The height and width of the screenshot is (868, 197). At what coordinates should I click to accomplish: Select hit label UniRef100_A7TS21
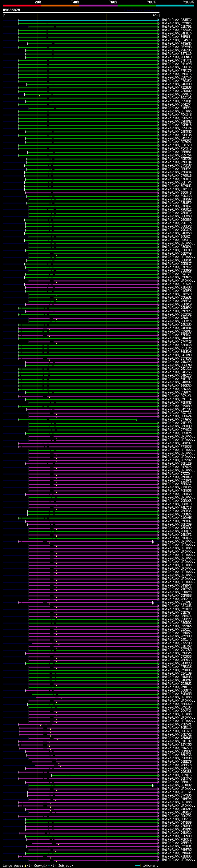click(177, 284)
